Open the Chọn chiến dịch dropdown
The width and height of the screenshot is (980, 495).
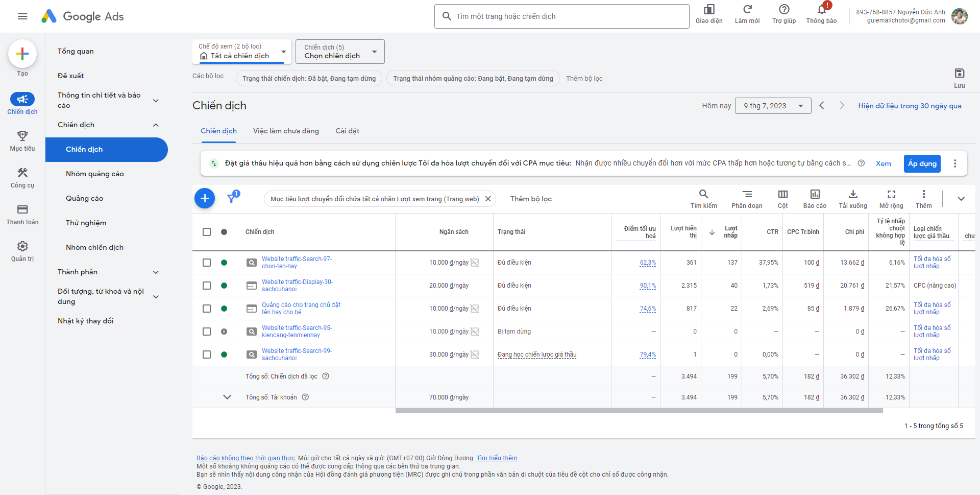339,52
